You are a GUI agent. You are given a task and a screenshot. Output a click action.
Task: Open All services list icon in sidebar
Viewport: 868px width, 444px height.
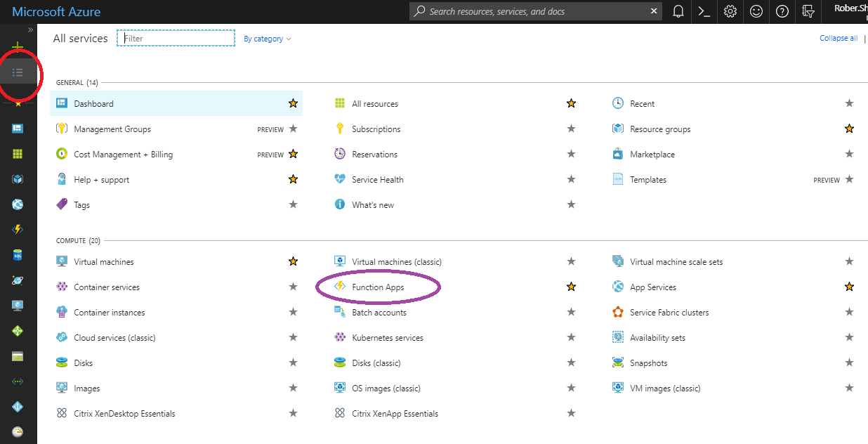pyautogui.click(x=18, y=72)
